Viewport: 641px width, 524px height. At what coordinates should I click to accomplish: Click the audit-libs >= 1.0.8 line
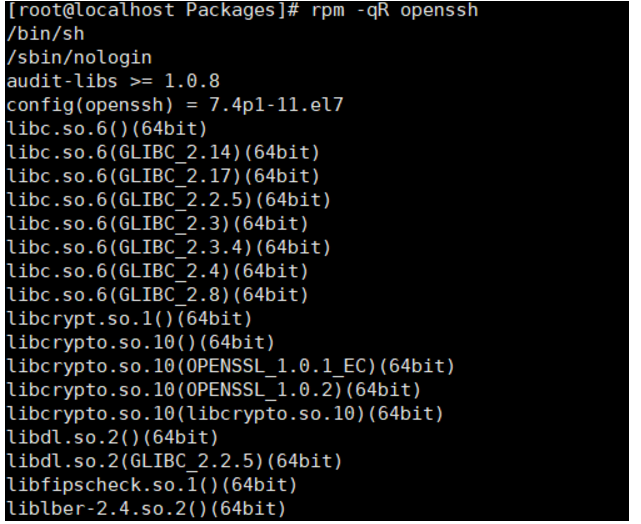pos(113,81)
